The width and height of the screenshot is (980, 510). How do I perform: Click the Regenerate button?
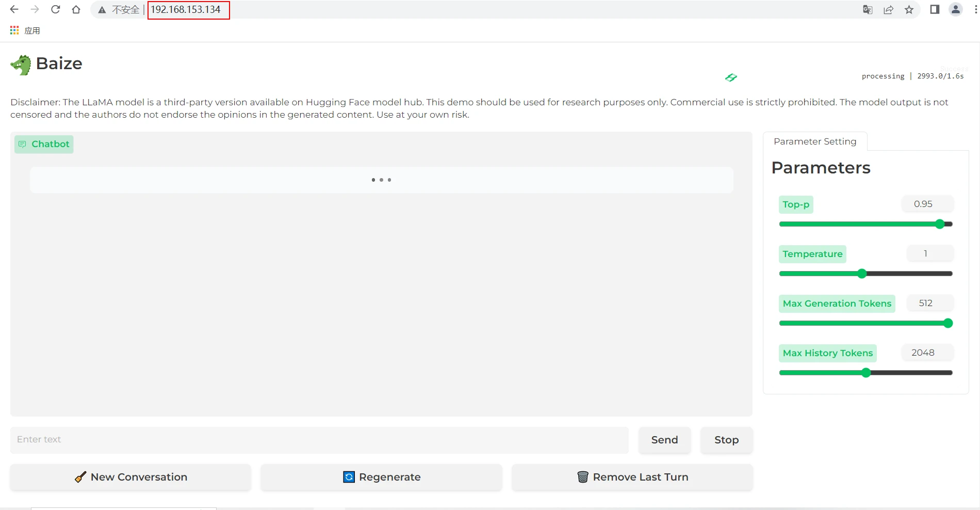(x=381, y=477)
